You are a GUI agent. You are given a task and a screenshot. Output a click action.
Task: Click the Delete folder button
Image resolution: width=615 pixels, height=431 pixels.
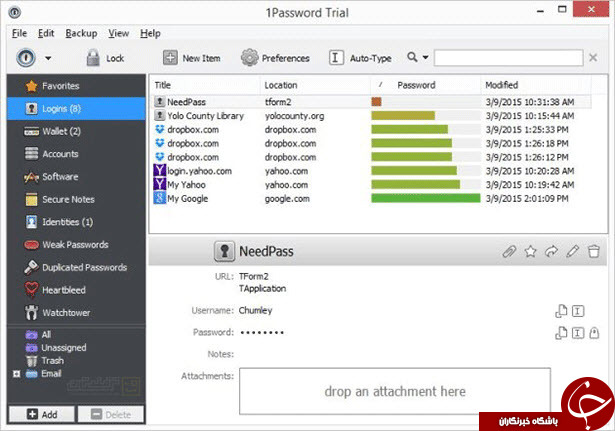[x=111, y=415]
